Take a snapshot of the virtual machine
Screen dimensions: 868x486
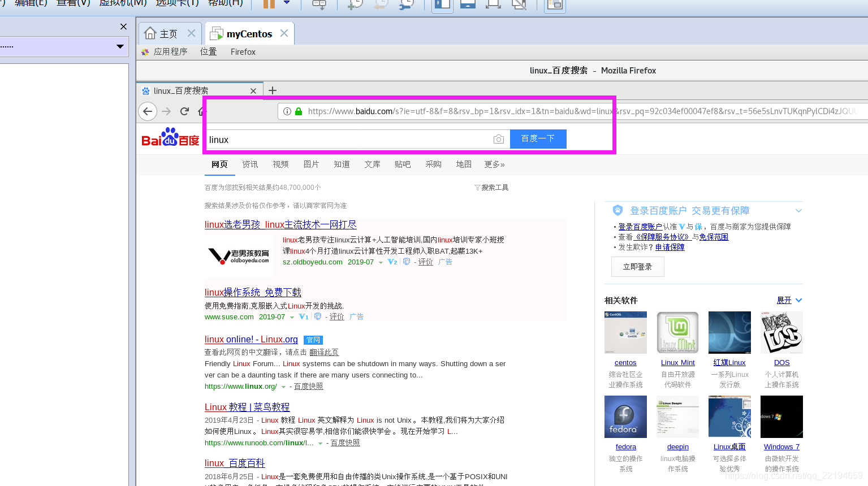point(355,4)
